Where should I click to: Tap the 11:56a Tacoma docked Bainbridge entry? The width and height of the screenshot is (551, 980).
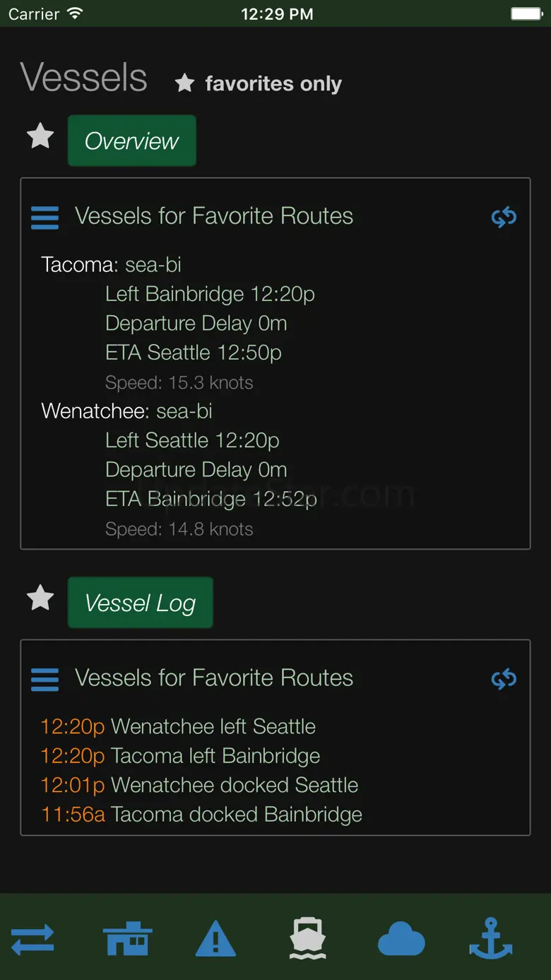click(x=201, y=814)
